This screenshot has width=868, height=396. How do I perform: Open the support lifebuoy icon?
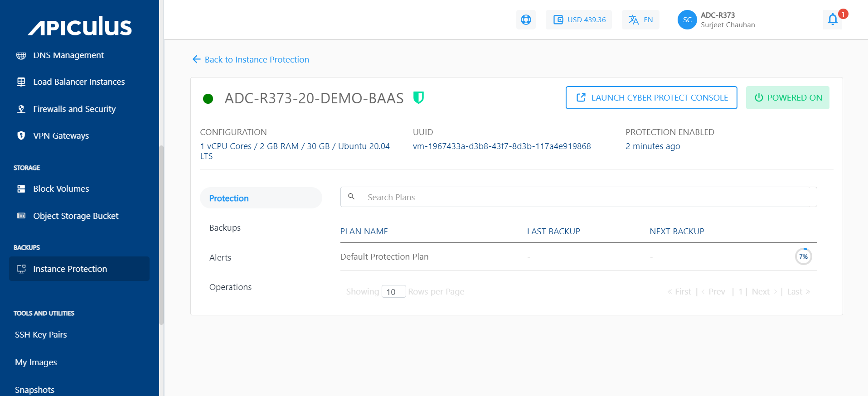pyautogui.click(x=526, y=20)
